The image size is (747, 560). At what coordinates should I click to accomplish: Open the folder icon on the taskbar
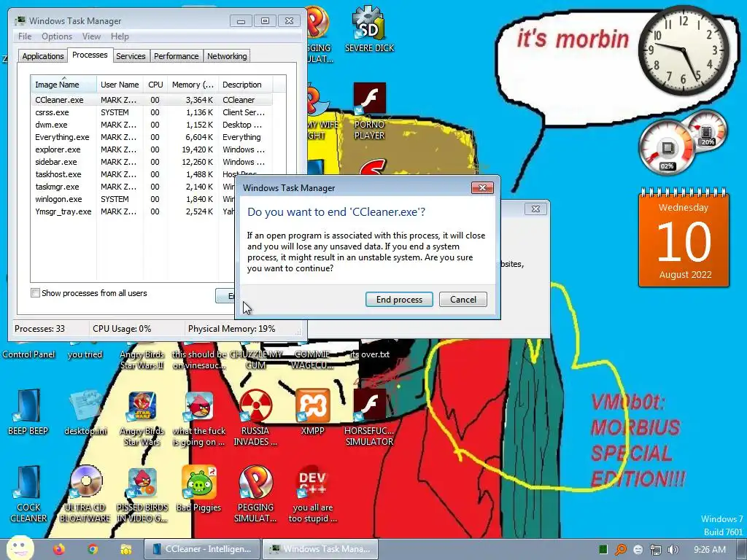click(125, 549)
